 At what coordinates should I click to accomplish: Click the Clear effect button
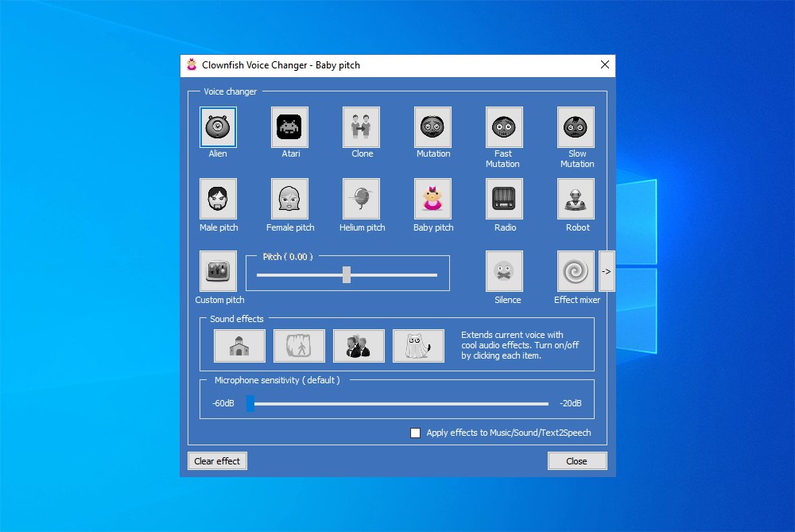pos(217,461)
